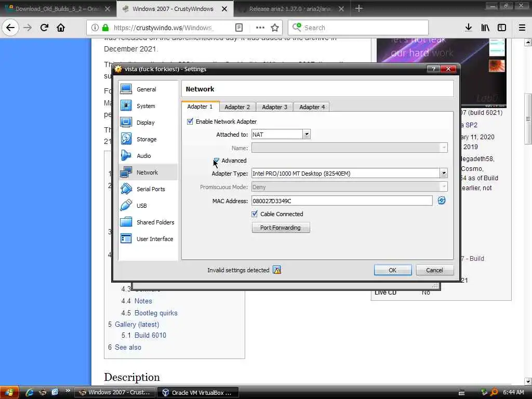Open page actions three-dot menu
This screenshot has width=532, height=399.
(x=260, y=28)
